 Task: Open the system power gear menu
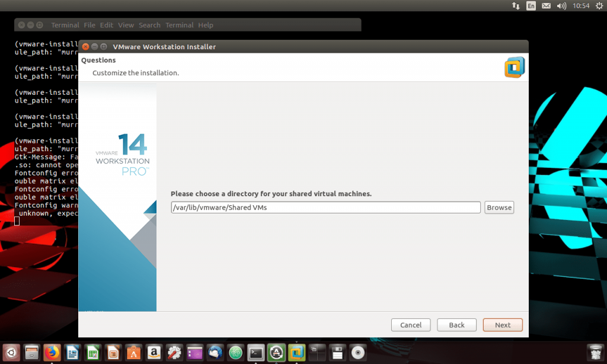(599, 6)
